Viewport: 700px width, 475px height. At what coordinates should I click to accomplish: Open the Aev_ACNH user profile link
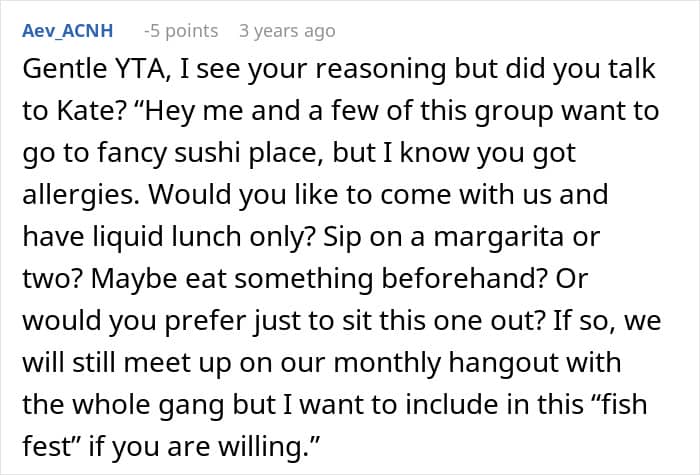click(67, 31)
